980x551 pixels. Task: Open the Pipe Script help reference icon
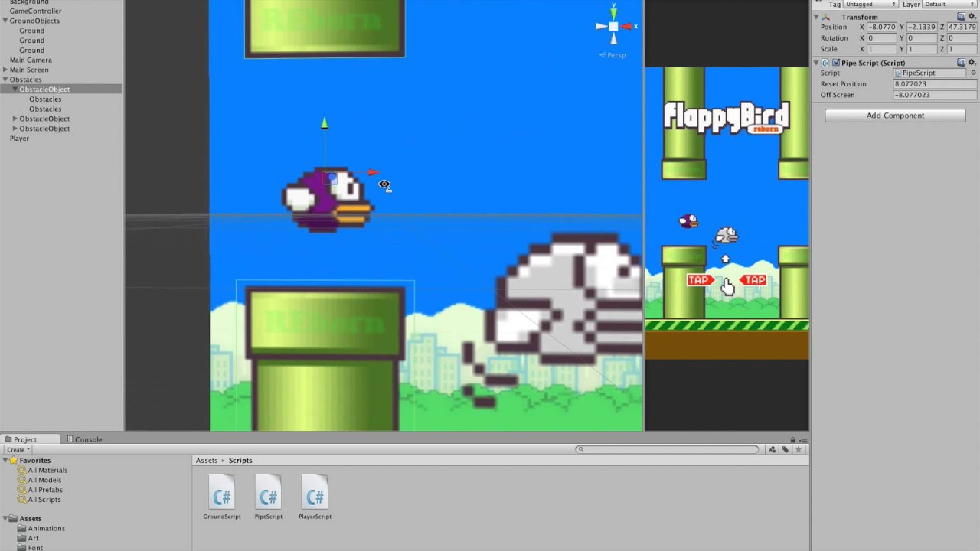961,63
